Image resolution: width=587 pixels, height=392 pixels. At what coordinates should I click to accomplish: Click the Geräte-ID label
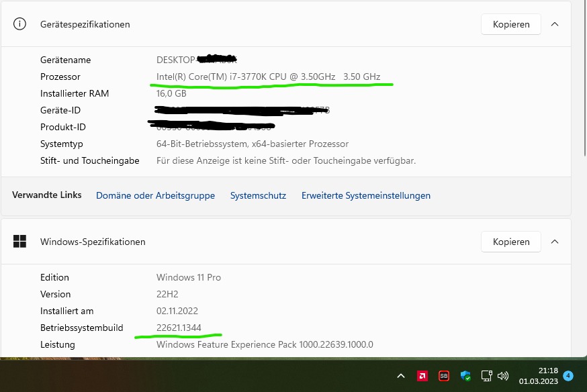pyautogui.click(x=60, y=110)
